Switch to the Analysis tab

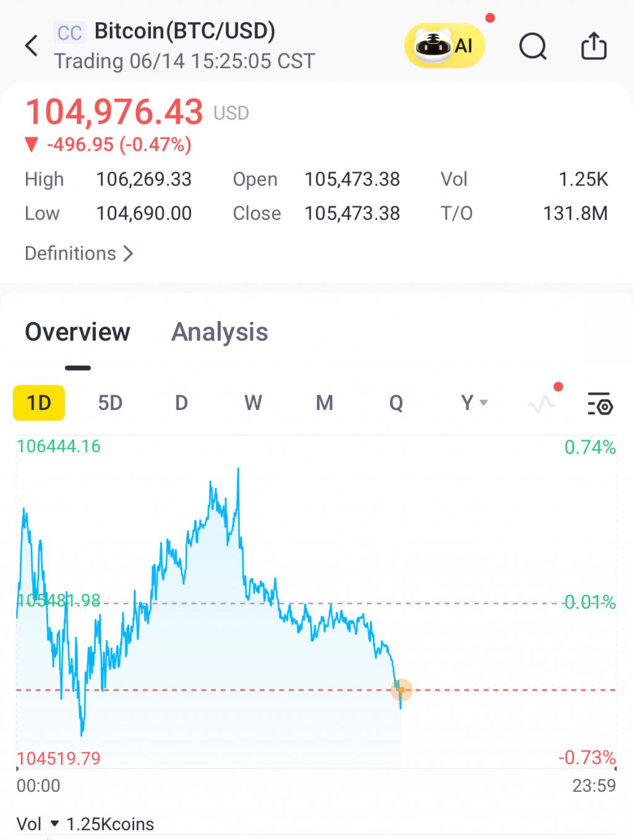(x=219, y=332)
